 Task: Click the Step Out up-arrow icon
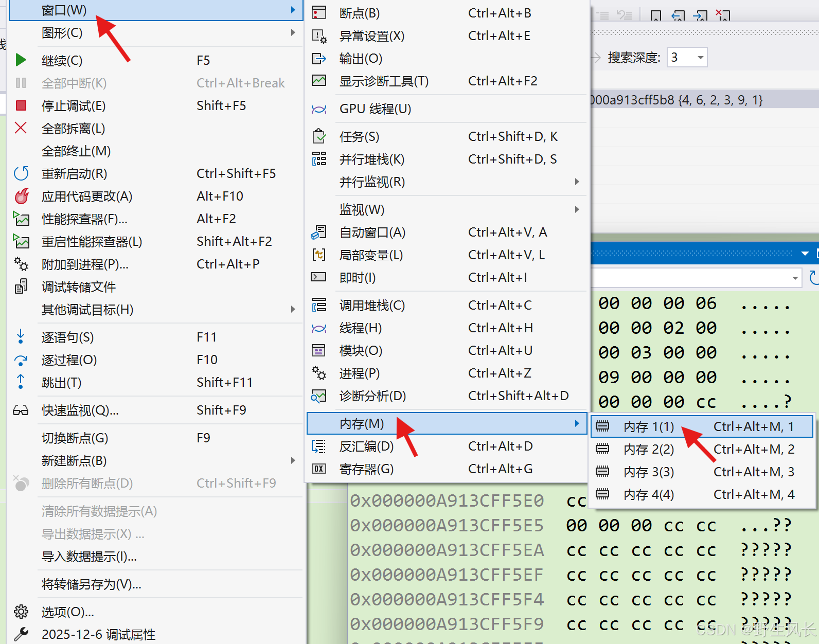(x=21, y=382)
